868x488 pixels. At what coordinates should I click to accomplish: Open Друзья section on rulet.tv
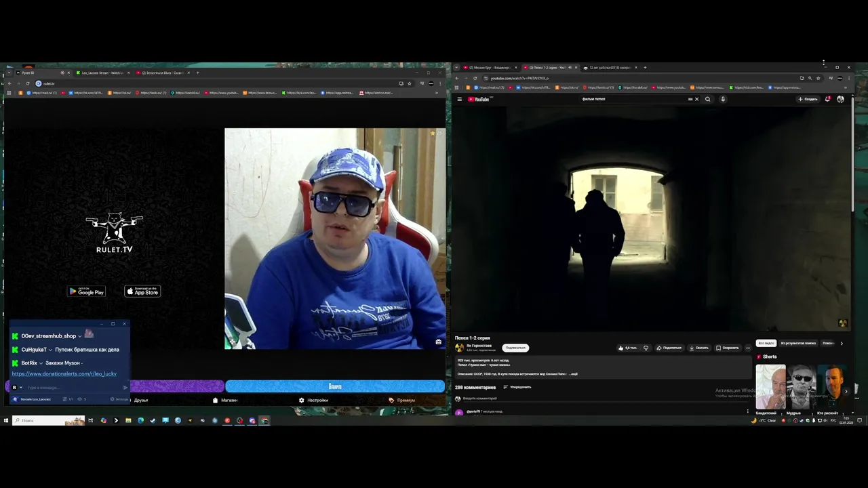[141, 400]
